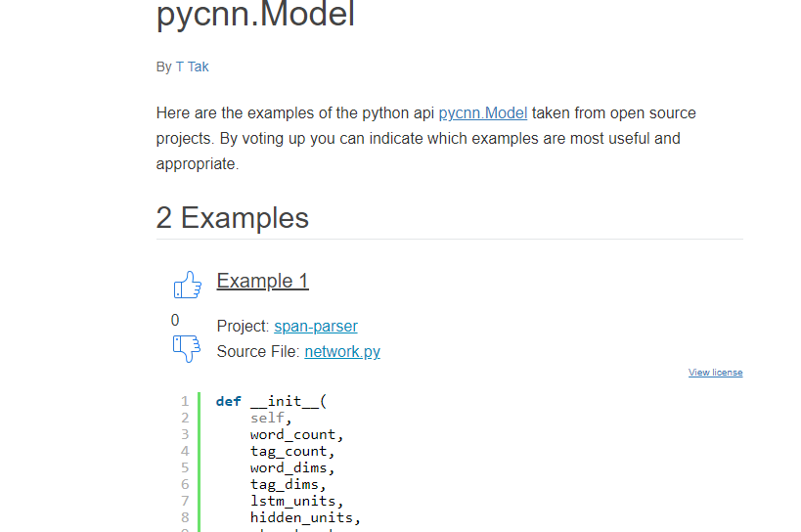Viewport: 801px width, 532px height.
Task: Open the span-parser project link
Action: tap(316, 327)
